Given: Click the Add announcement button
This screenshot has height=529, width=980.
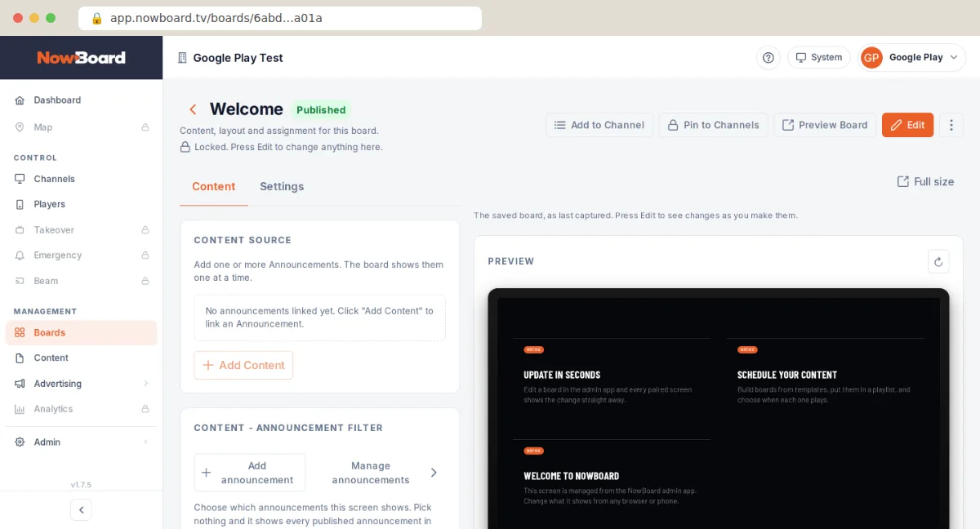Looking at the screenshot, I should [x=250, y=473].
